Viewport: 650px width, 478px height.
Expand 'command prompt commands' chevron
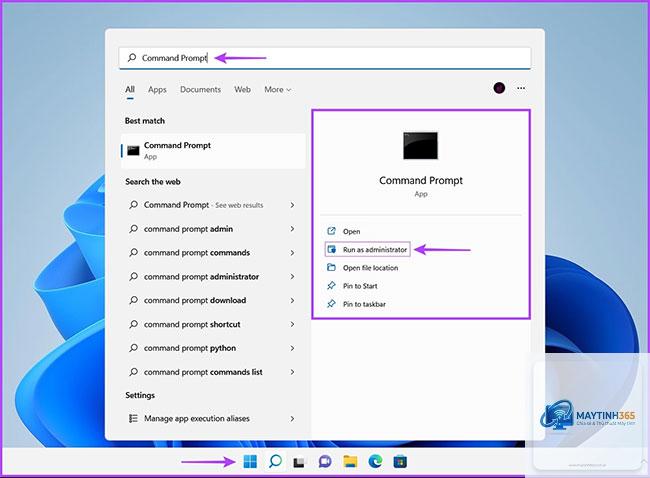[292, 252]
